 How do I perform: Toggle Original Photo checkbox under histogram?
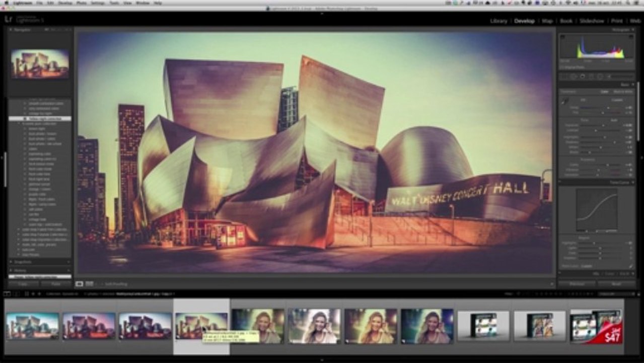[561, 66]
